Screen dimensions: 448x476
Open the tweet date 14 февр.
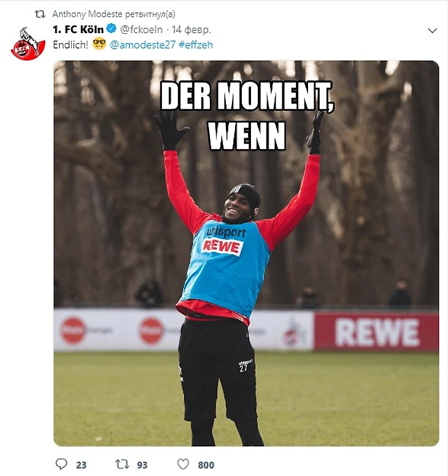click(x=191, y=29)
